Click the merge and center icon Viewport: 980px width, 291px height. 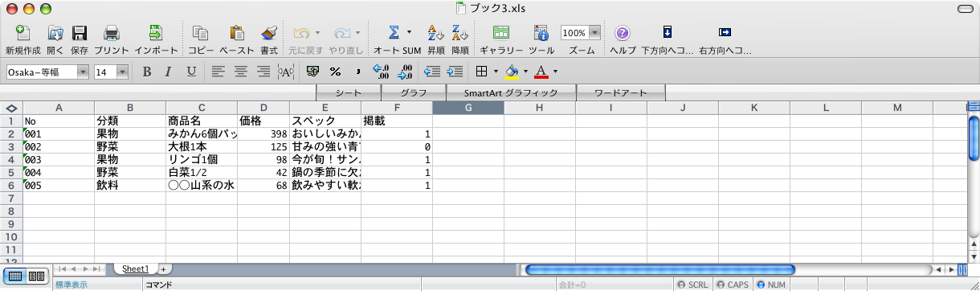tap(285, 72)
